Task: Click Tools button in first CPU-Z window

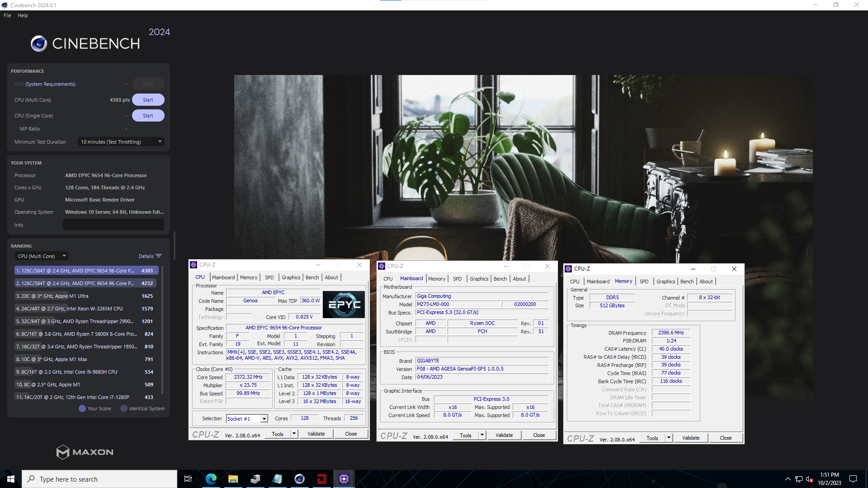Action: 278,434
